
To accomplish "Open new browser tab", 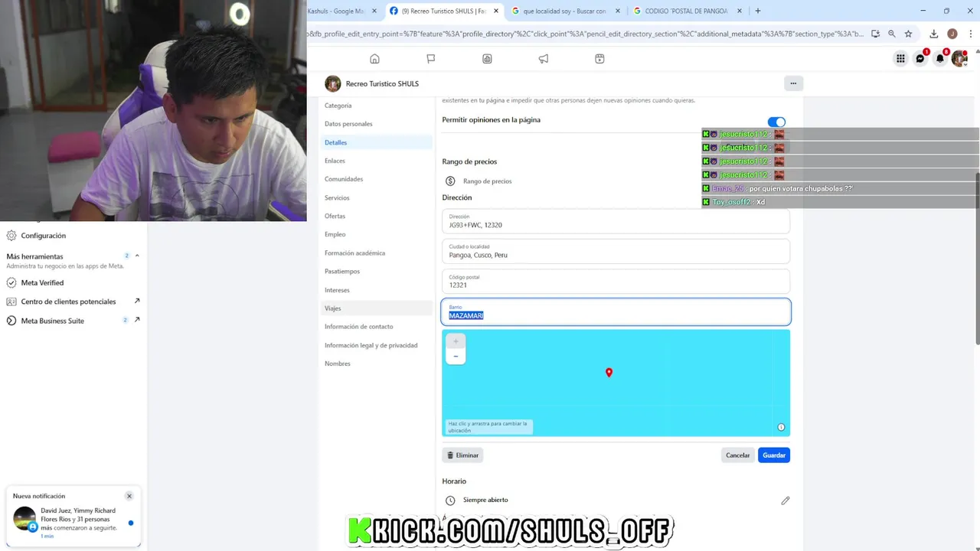I will pos(758,11).
